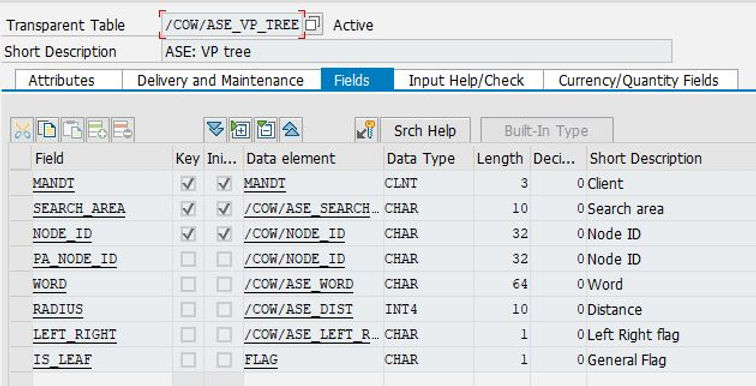
Task: Click the Insert Row icon
Action: [x=97, y=130]
